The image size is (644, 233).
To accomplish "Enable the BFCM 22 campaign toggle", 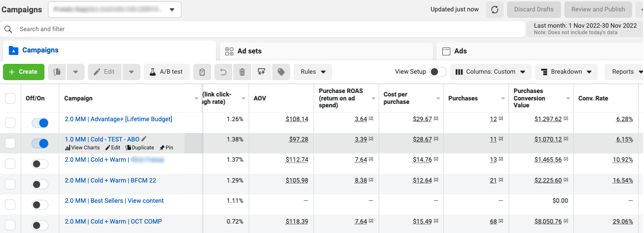I will (x=40, y=185).
